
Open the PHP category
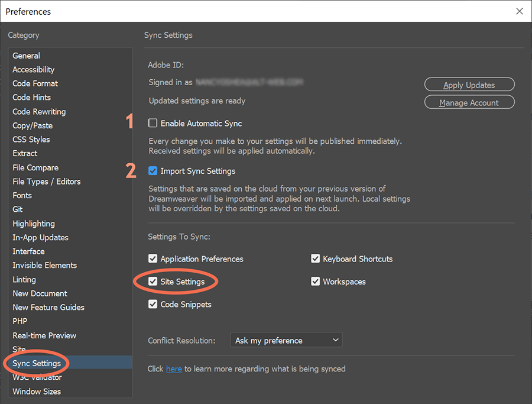pyautogui.click(x=70, y=322)
